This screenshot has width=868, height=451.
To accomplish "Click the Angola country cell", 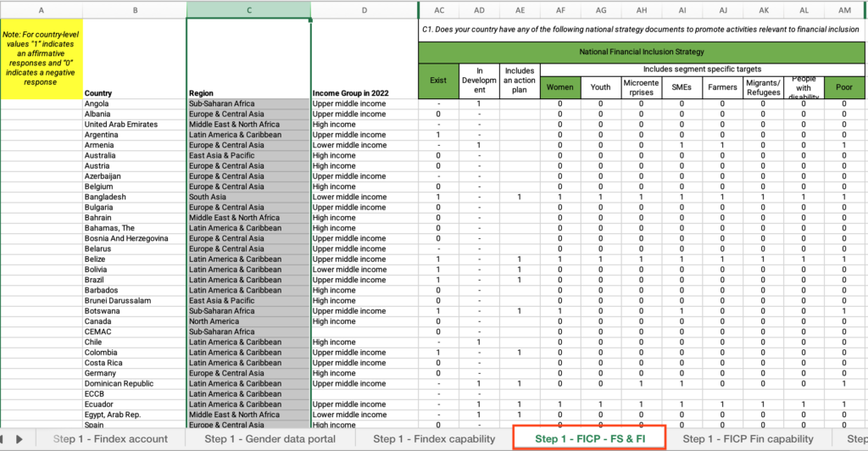I will coord(135,103).
